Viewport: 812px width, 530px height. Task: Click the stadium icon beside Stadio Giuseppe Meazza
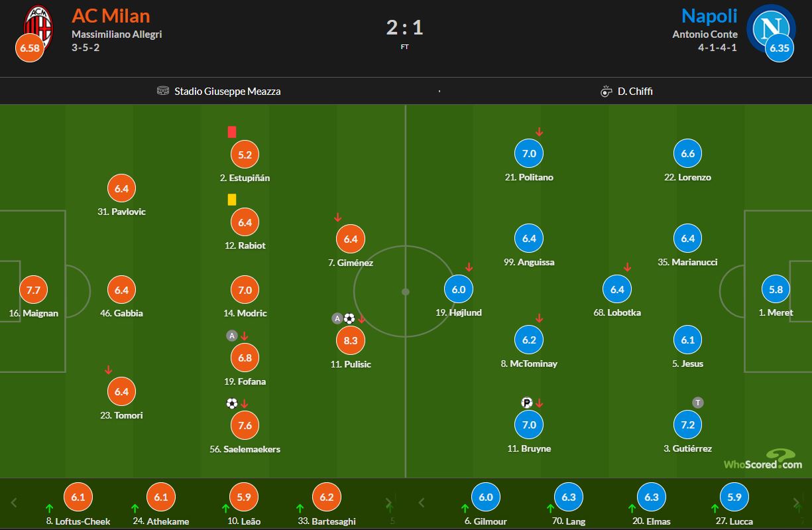[x=163, y=91]
